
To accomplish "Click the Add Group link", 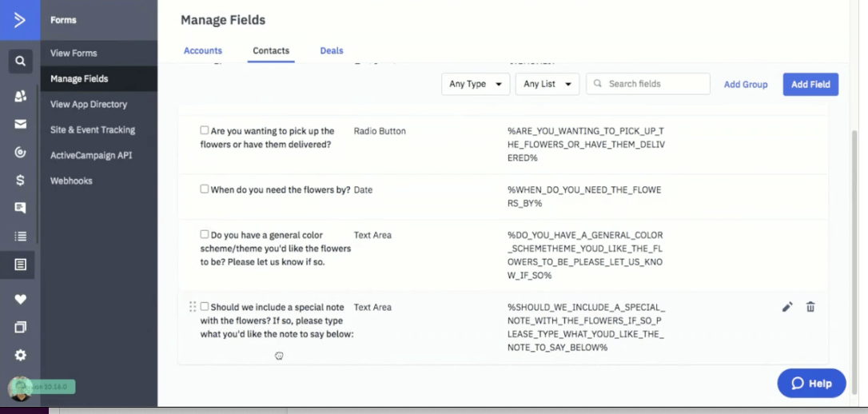I will [x=746, y=84].
